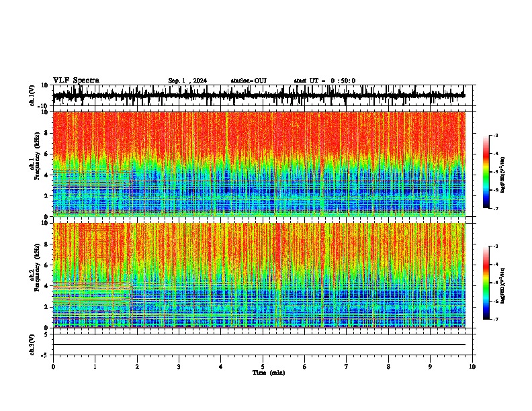This screenshot has height=411, width=532.
Task: Click the time axis tick label "9"
Action: click(x=430, y=367)
